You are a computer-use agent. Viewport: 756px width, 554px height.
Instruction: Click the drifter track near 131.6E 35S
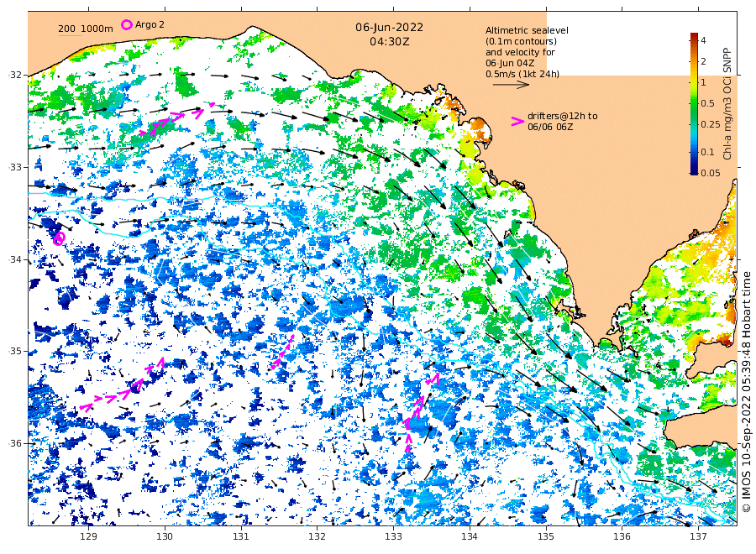[282, 352]
